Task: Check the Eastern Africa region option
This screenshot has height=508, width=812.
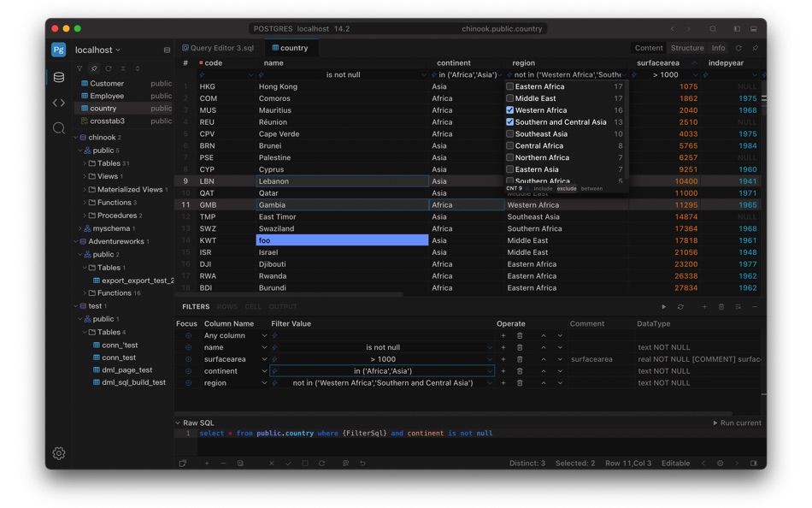Action: [509, 86]
